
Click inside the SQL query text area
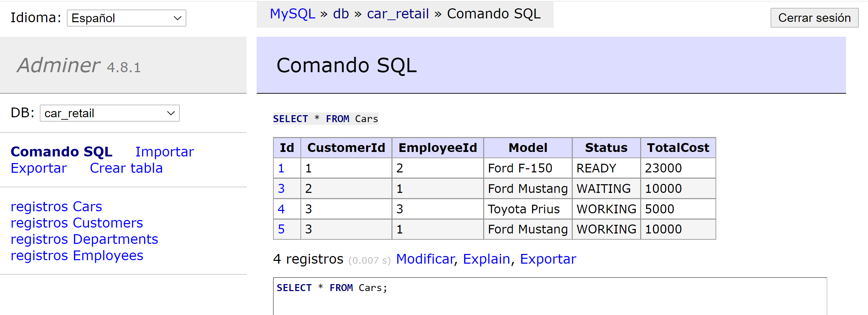[x=550, y=296]
